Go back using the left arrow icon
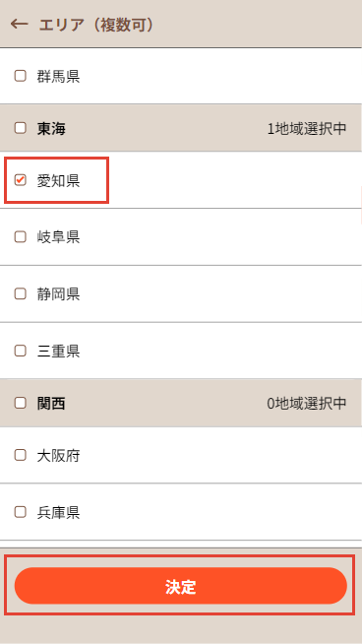The image size is (362, 644). click(19, 25)
